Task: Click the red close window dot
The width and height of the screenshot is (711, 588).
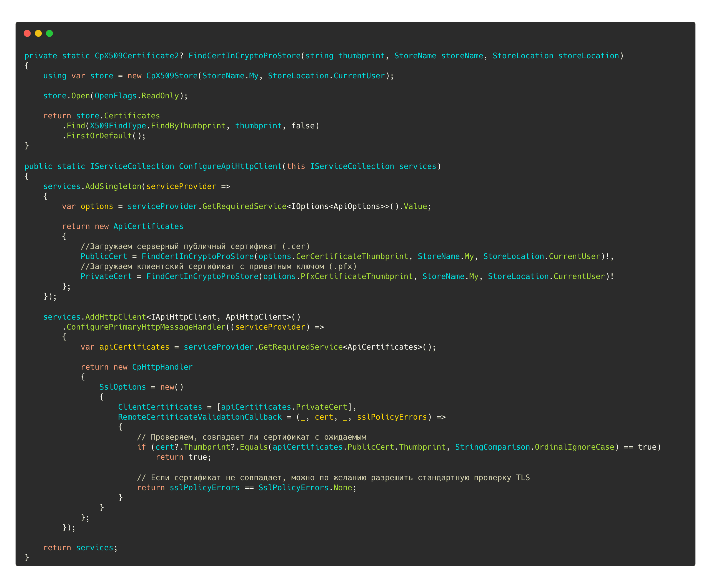Action: (27, 33)
